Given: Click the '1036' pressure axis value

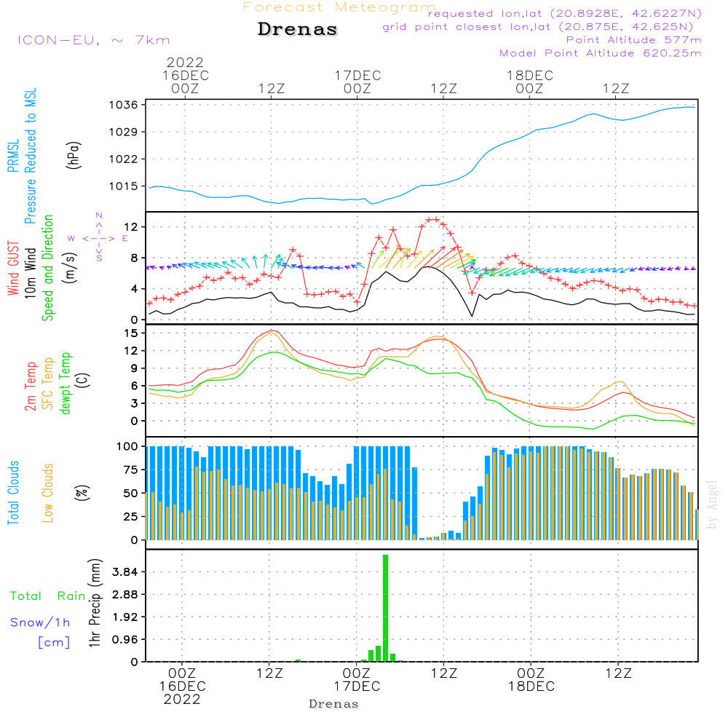Looking at the screenshot, I should [x=124, y=105].
